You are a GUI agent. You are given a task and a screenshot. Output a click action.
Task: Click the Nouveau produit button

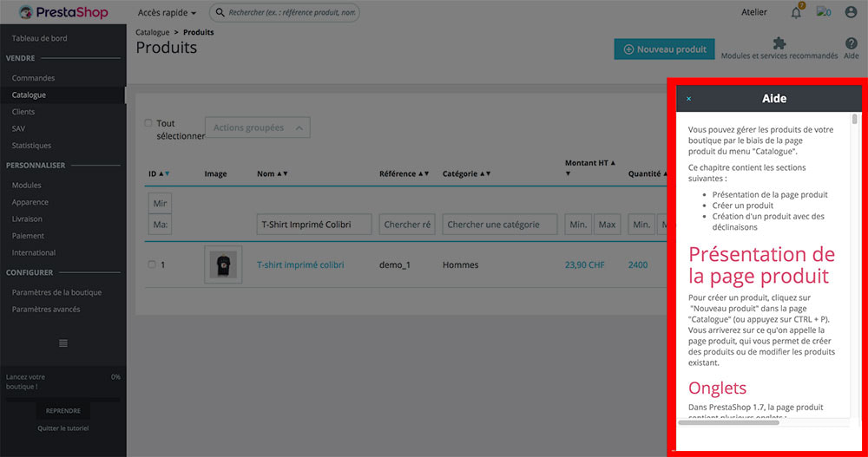pos(664,49)
